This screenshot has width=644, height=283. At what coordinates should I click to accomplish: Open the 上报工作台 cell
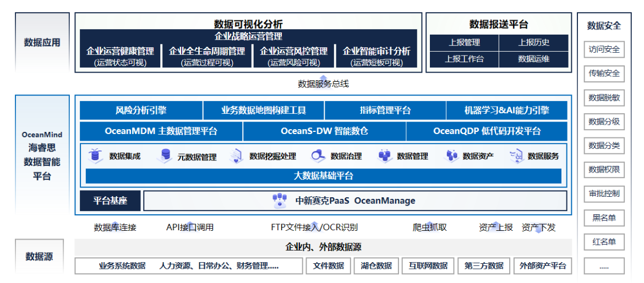pyautogui.click(x=464, y=59)
